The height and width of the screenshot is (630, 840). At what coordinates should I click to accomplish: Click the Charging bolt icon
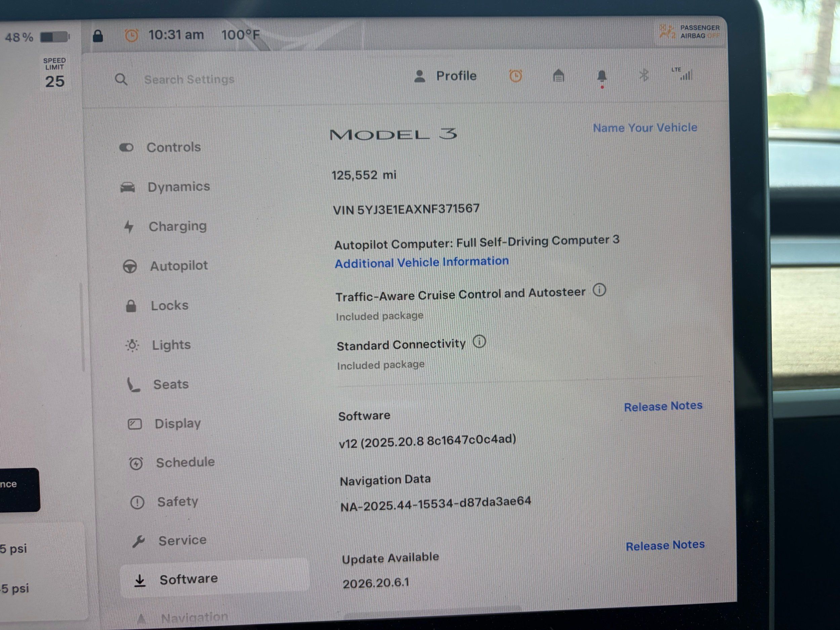click(129, 227)
